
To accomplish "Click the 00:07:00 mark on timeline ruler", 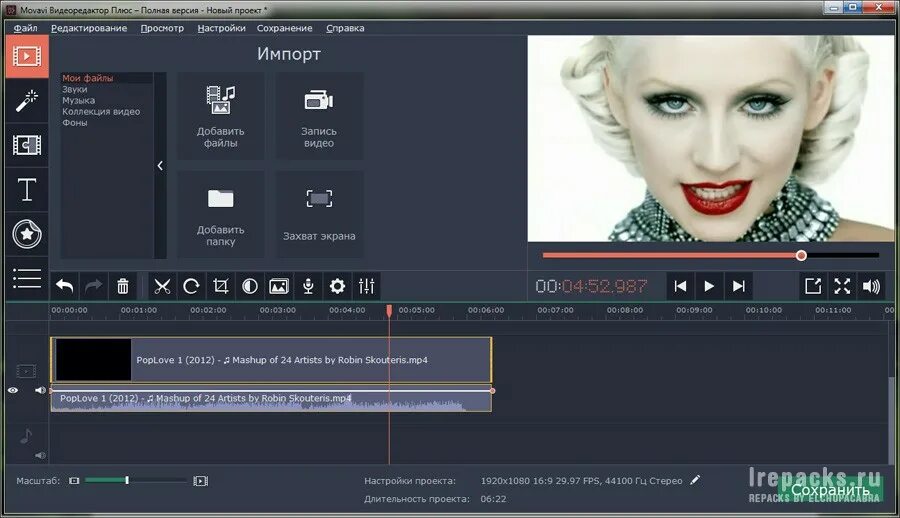I will [x=555, y=310].
